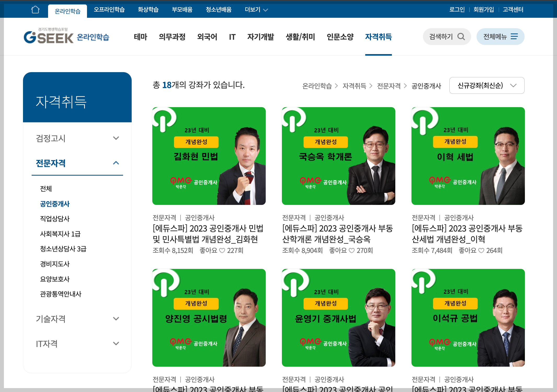This screenshot has height=392, width=557.
Task: Click the 자격취득 breadcrumb link
Action: point(354,86)
